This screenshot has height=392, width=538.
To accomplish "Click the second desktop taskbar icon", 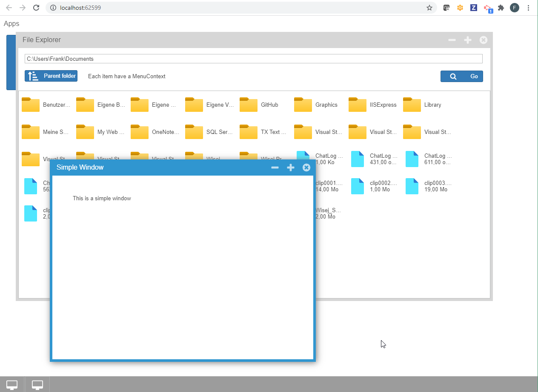I will click(37, 384).
